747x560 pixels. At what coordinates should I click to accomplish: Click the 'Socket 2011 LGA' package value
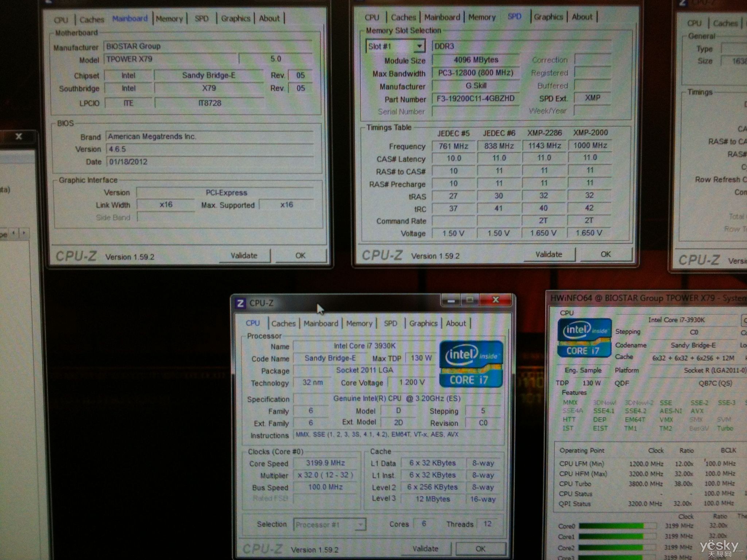pos(365,370)
